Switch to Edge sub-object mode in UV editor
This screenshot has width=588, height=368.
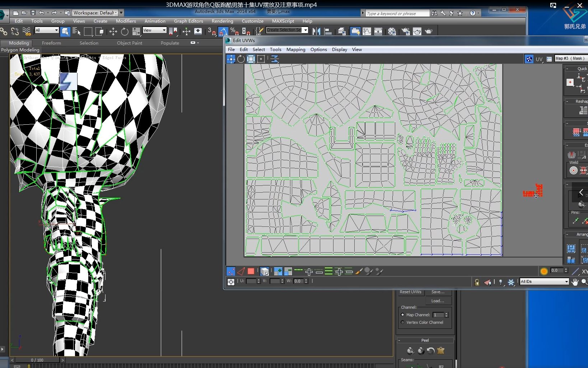(x=241, y=271)
